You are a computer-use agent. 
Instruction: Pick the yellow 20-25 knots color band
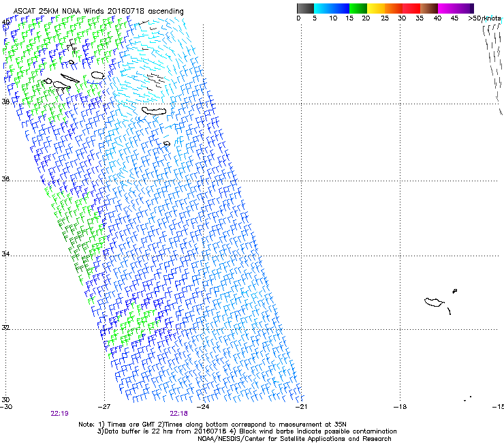coord(376,8)
